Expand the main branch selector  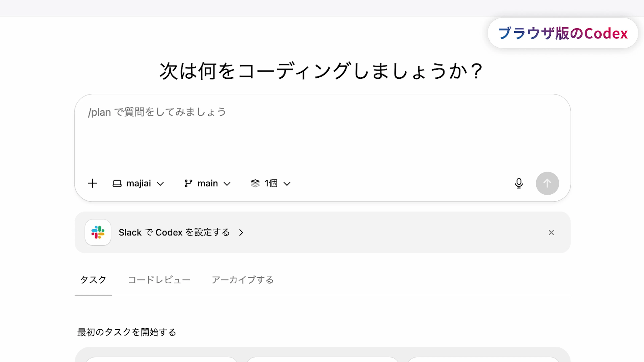pyautogui.click(x=213, y=183)
